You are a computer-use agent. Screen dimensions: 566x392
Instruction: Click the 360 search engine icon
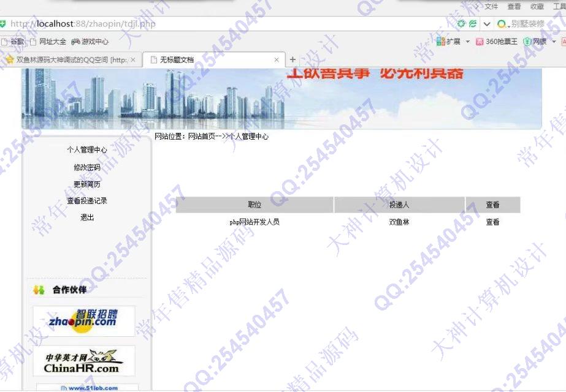point(502,24)
